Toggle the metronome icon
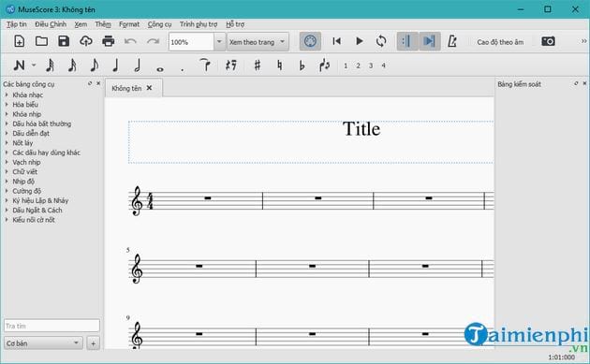The image size is (590, 364). coord(452,41)
